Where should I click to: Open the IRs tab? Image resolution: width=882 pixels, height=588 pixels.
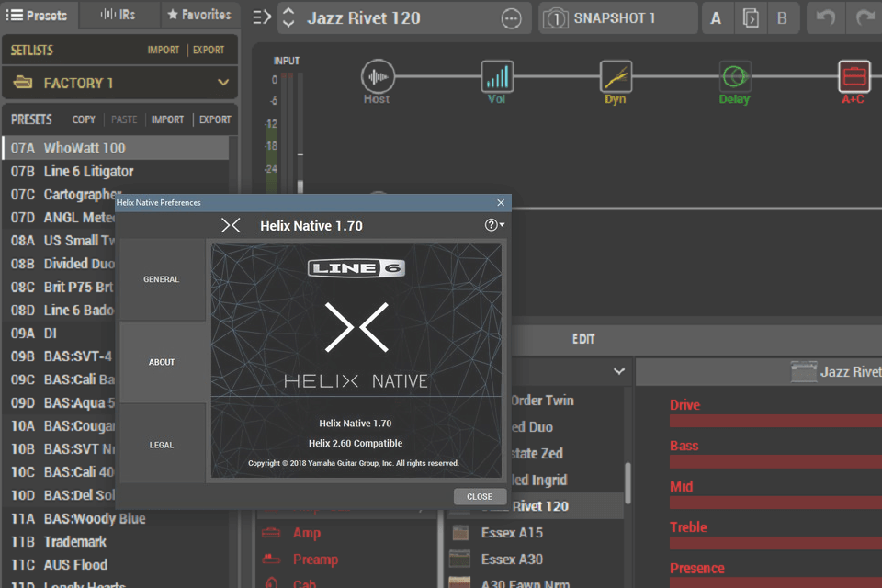119,15
